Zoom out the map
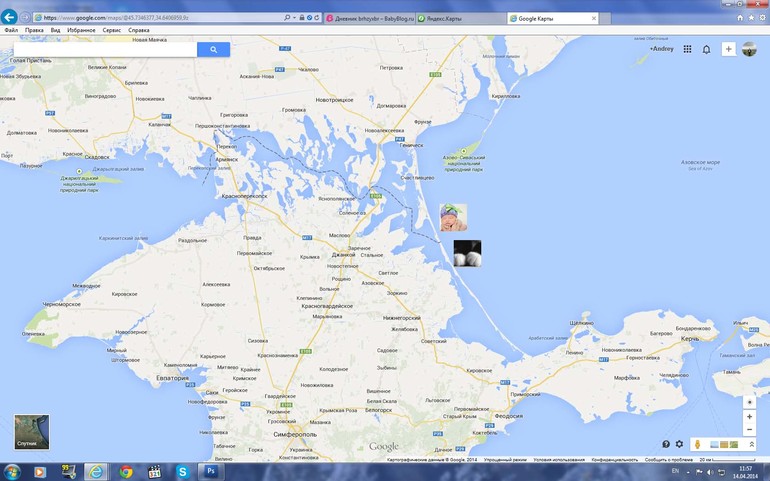The image size is (770, 481). pyautogui.click(x=749, y=429)
